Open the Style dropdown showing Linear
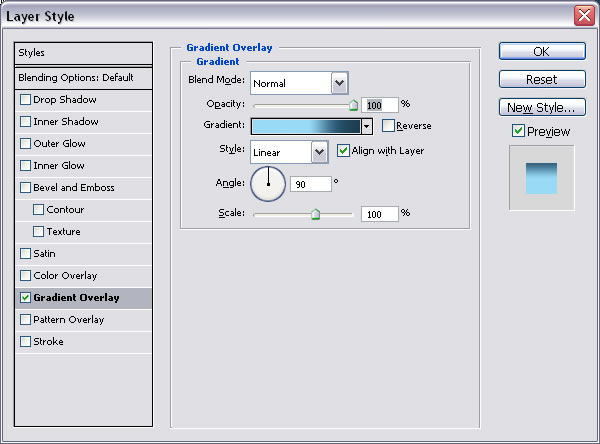Image resolution: width=600 pixels, height=444 pixels. [320, 152]
